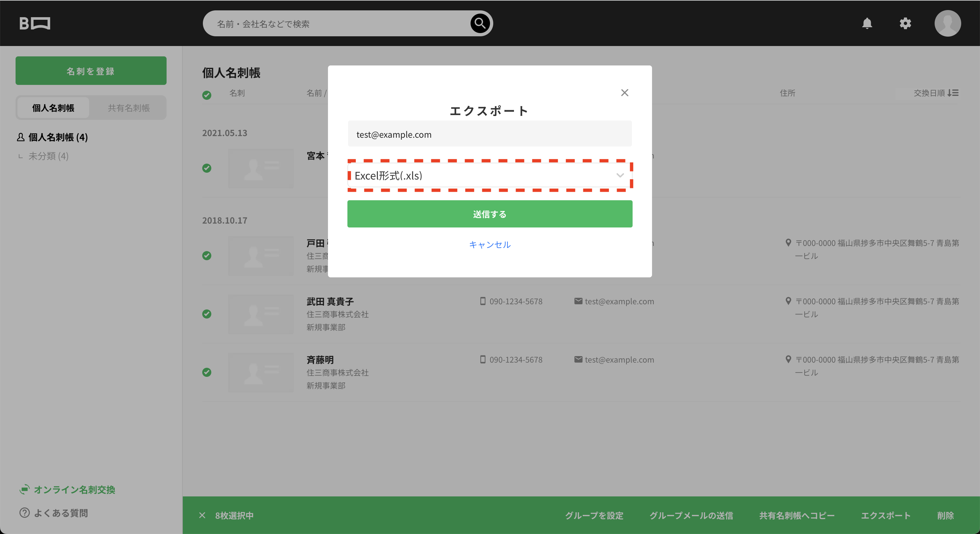Toggle the select-all checkmark in header row
Screen dimensions: 980x534
click(x=207, y=96)
